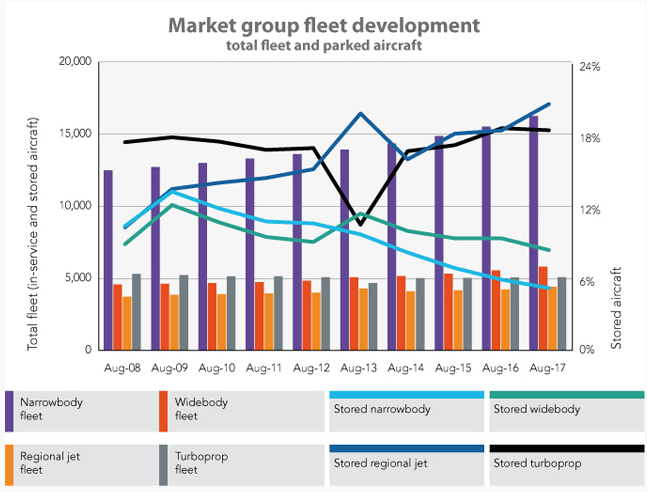Click the chart title Market group fleet development
Screen dimensions: 647x492
coord(323,23)
